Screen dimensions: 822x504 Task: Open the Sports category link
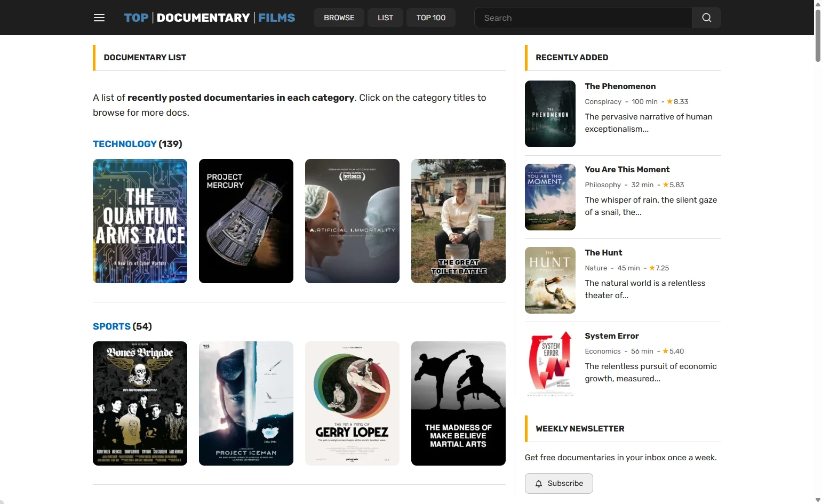[111, 326]
